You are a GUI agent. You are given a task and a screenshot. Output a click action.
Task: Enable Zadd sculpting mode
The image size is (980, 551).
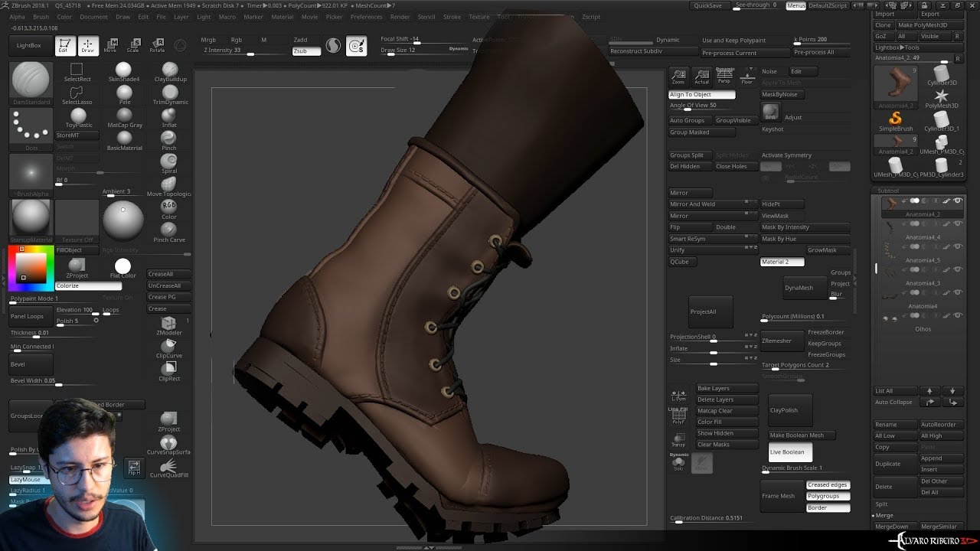coord(300,40)
